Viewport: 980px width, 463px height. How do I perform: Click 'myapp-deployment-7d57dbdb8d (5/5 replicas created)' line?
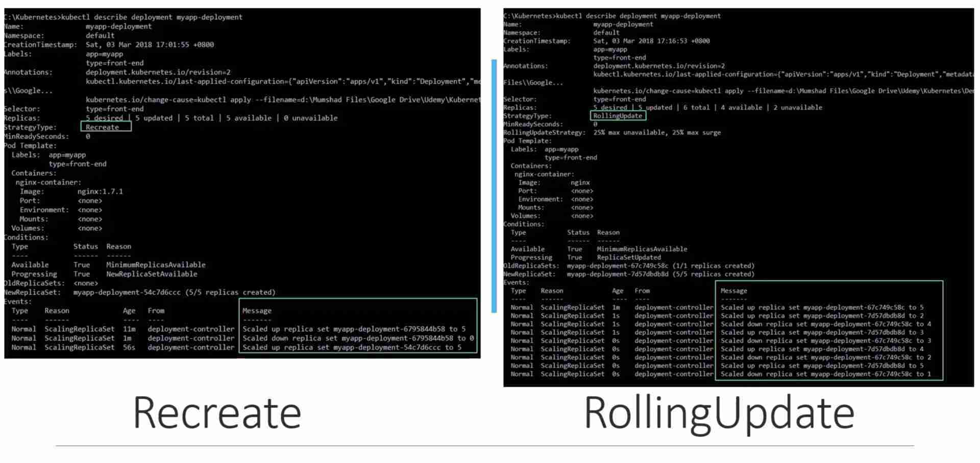click(x=660, y=274)
